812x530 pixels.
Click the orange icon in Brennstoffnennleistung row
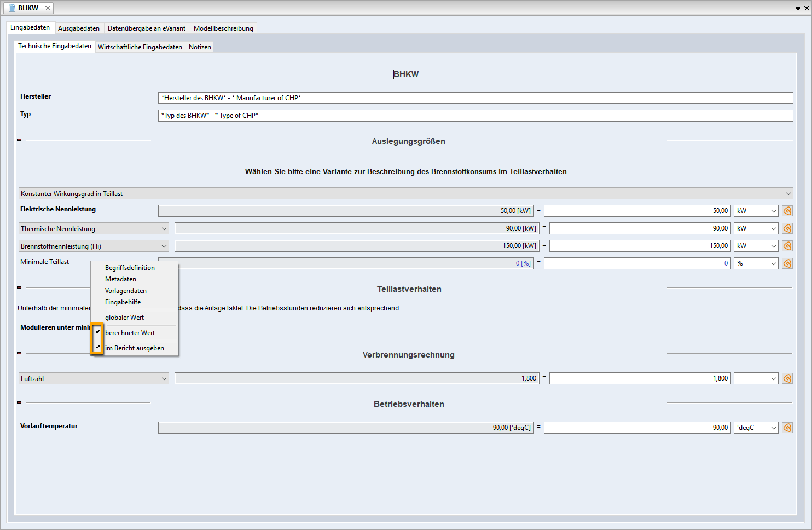[x=787, y=246]
